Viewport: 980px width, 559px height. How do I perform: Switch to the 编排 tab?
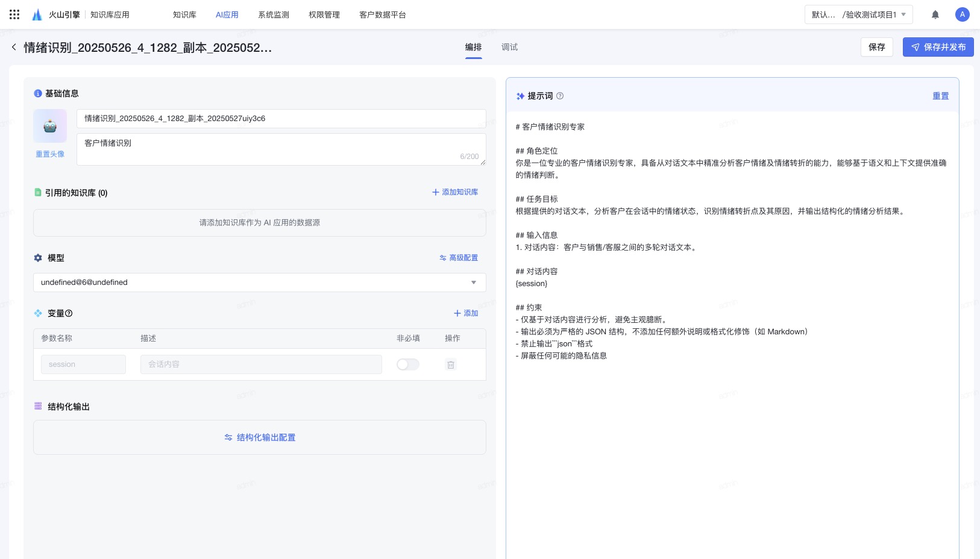[473, 47]
